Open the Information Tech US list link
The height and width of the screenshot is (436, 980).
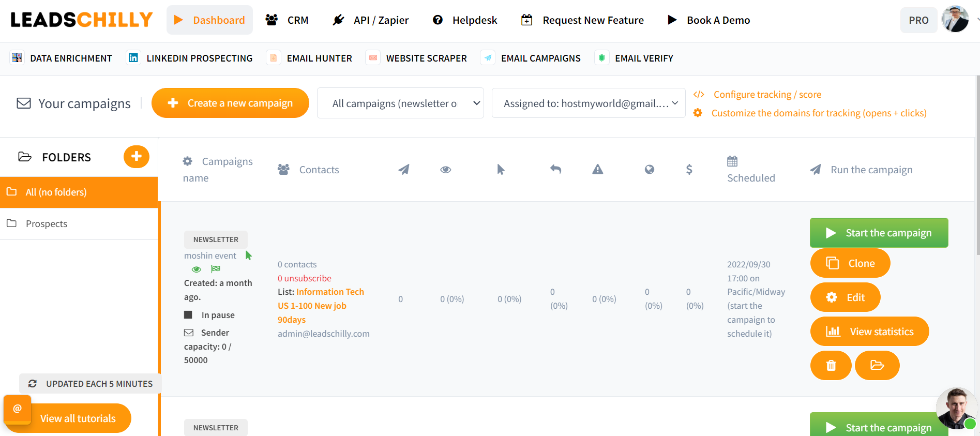321,306
